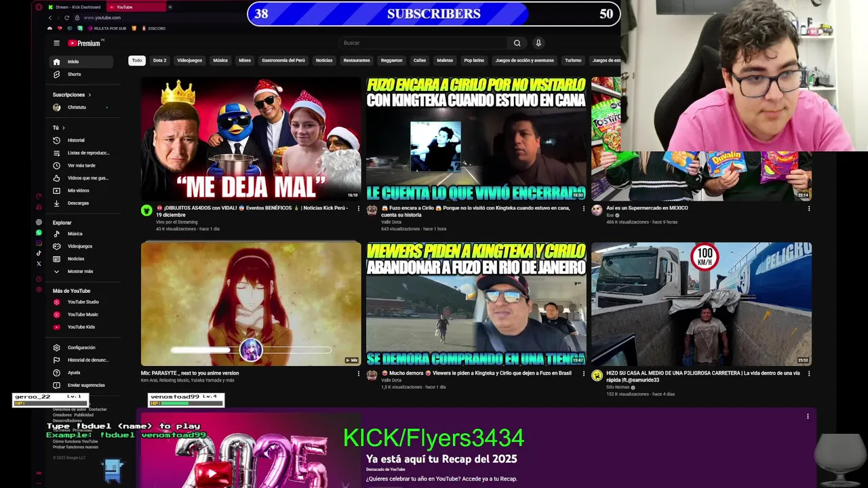Filter by the Dota 2 chip

159,60
